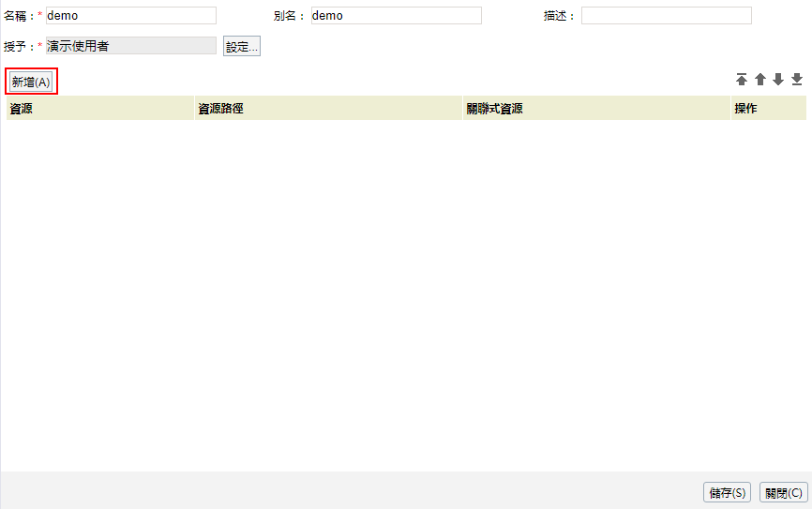
Task: Click the move down arrow icon
Action: click(x=778, y=80)
